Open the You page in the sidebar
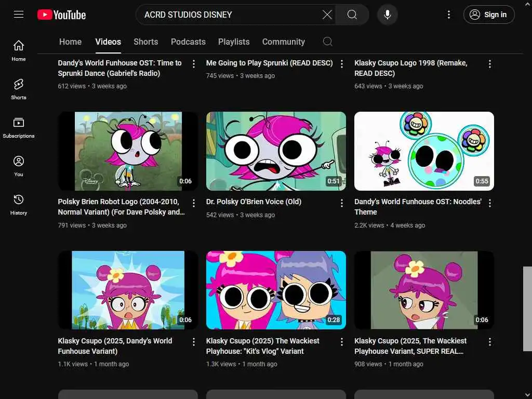The height and width of the screenshot is (399, 532). [19, 166]
